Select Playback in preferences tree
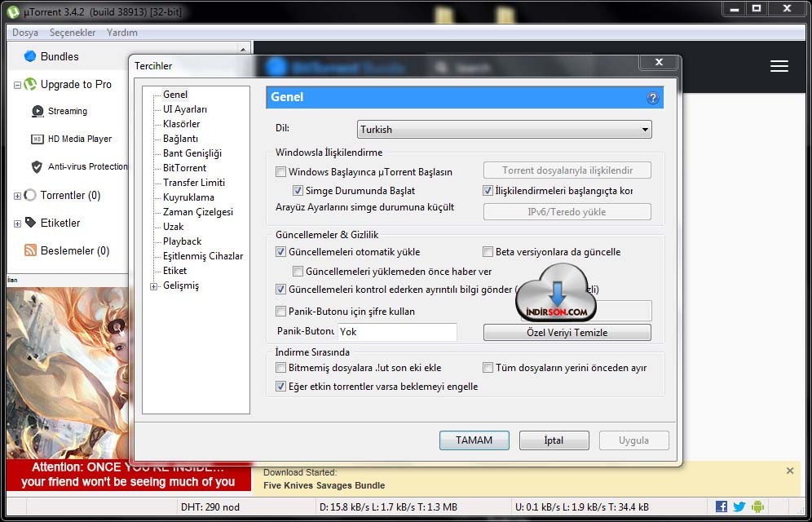 coord(183,241)
